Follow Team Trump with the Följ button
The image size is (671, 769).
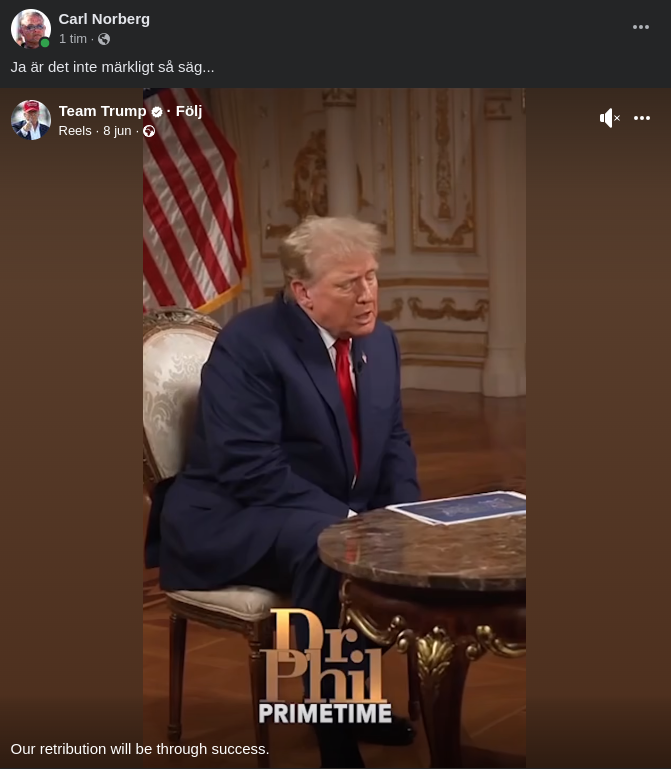coord(189,111)
